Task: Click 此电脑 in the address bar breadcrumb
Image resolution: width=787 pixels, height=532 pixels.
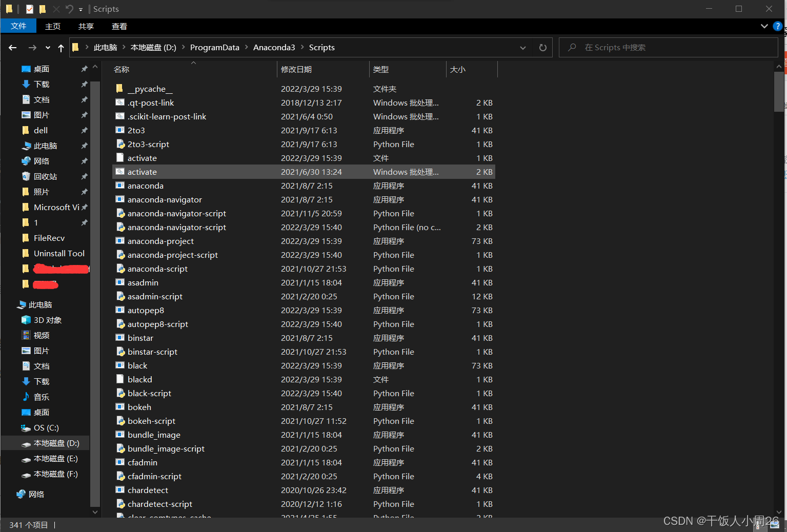Action: pos(105,48)
